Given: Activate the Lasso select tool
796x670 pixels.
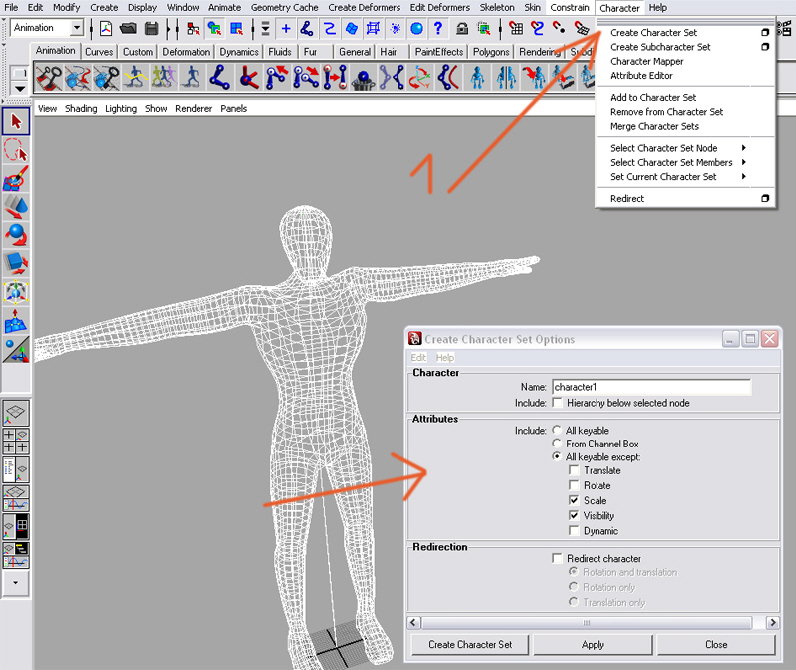Looking at the screenshot, I should tap(16, 151).
